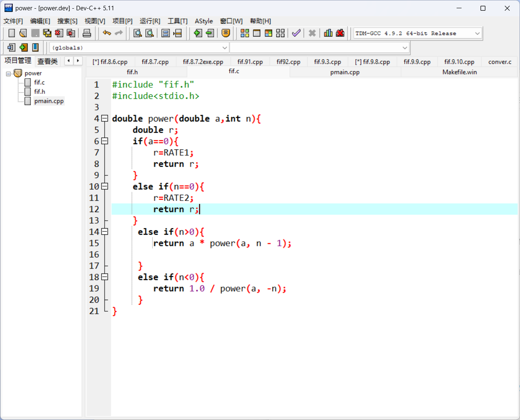Click line number 16 in gutter
The height and width of the screenshot is (420, 520).
click(x=94, y=254)
